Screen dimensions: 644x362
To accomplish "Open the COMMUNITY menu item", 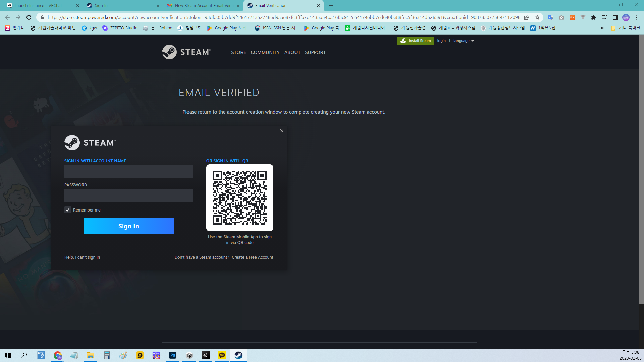I will tap(265, 52).
